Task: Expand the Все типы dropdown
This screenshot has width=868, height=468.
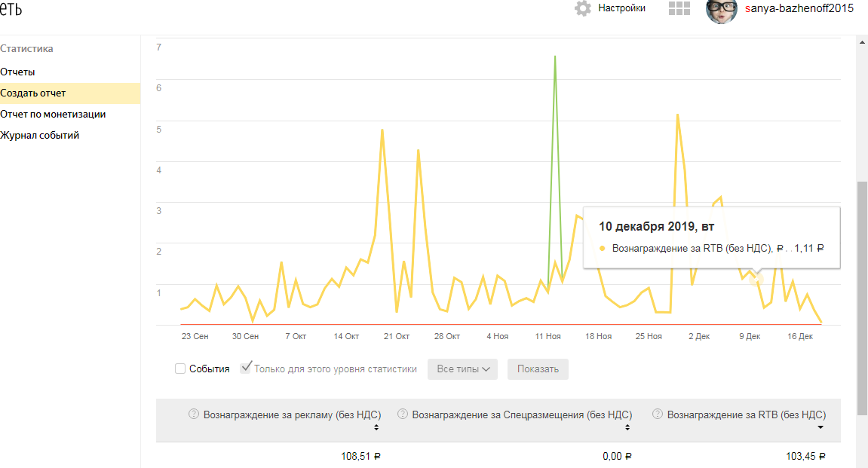Action: (463, 369)
